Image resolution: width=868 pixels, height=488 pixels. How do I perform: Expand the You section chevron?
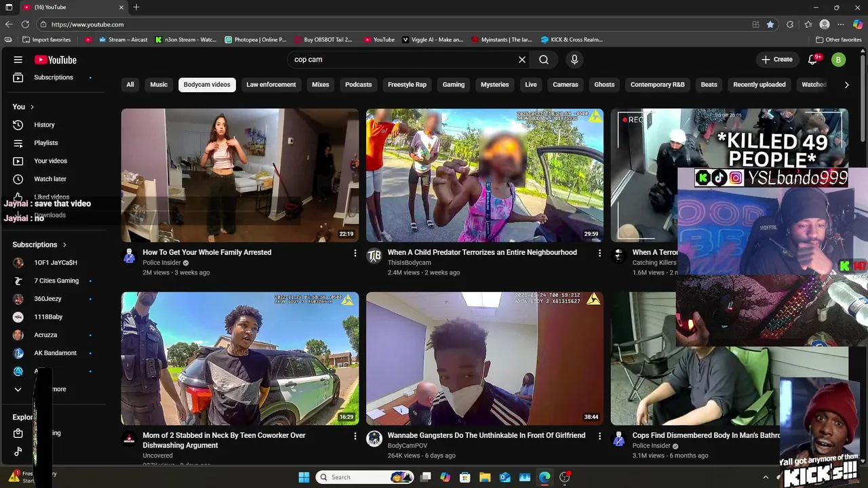pyautogui.click(x=32, y=107)
